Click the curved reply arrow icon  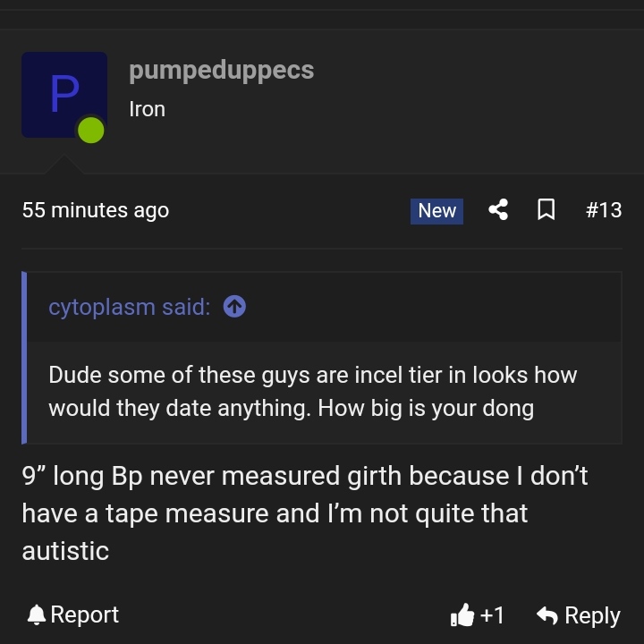point(547,614)
